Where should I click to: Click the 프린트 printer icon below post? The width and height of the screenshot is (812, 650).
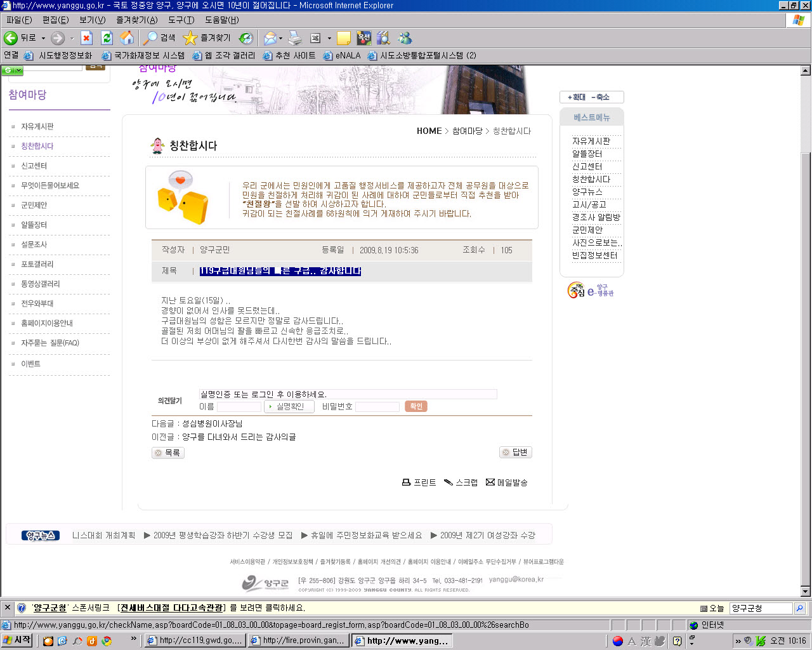pos(407,482)
